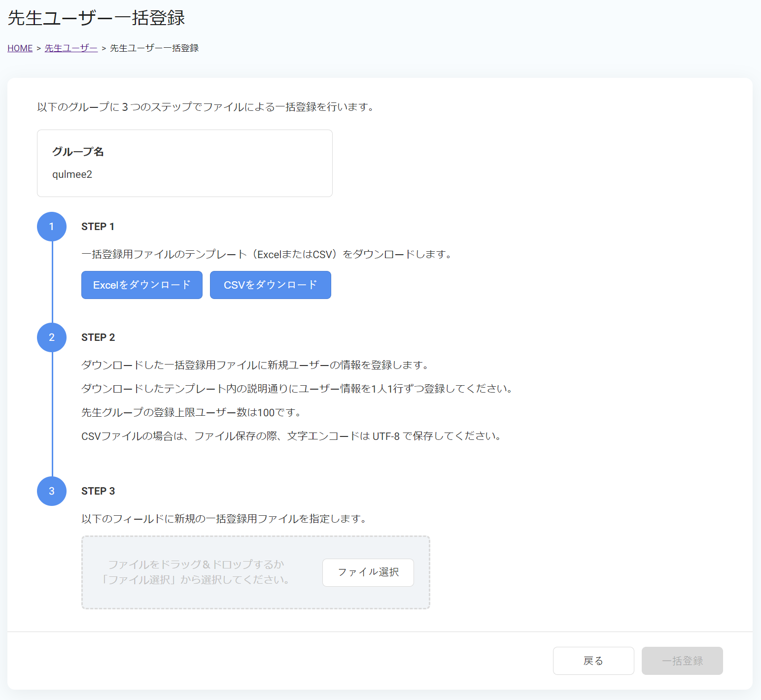Click the グループ名 label
The height and width of the screenshot is (700, 761).
[78, 152]
